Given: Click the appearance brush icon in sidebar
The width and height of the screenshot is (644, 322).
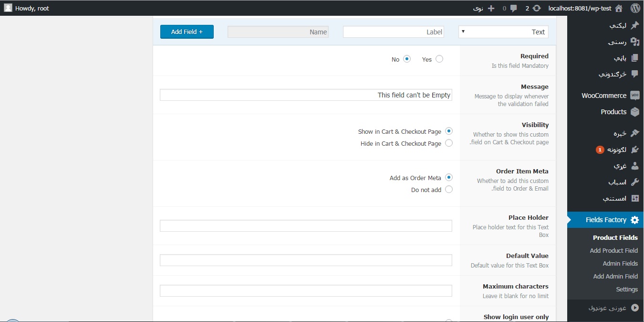Looking at the screenshot, I should (635, 133).
